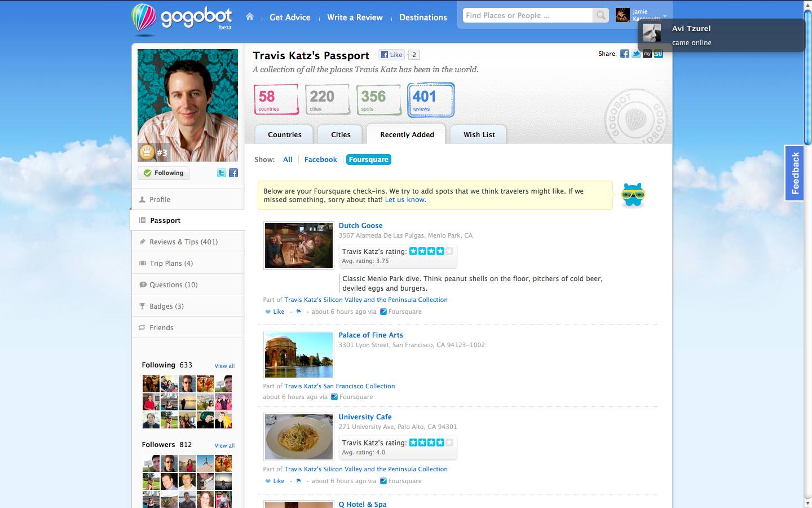
Task: Open Palace of Fine Arts link
Action: click(370, 335)
